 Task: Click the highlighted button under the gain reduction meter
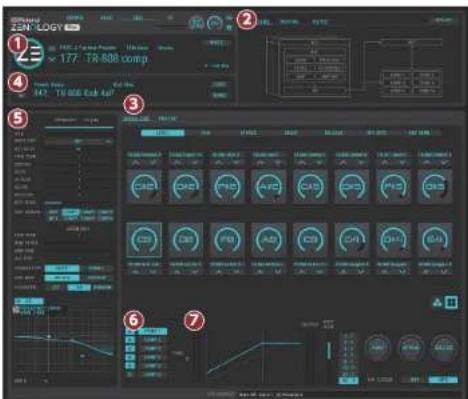[349, 380]
